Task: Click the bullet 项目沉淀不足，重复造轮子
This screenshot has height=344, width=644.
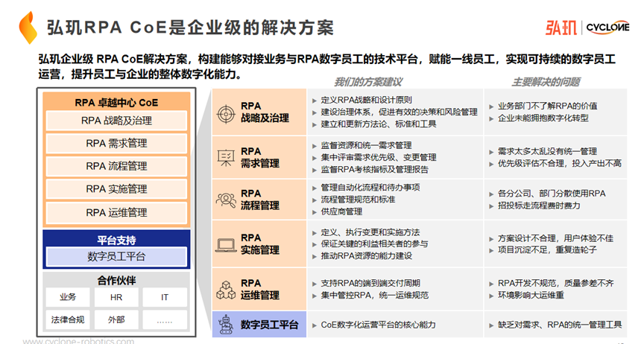Action: tap(548, 249)
